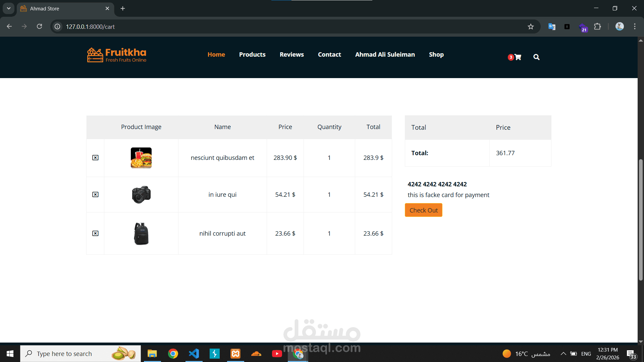Click the page vertical scrollbar
This screenshot has height=362, width=644.
pyautogui.click(x=641, y=220)
